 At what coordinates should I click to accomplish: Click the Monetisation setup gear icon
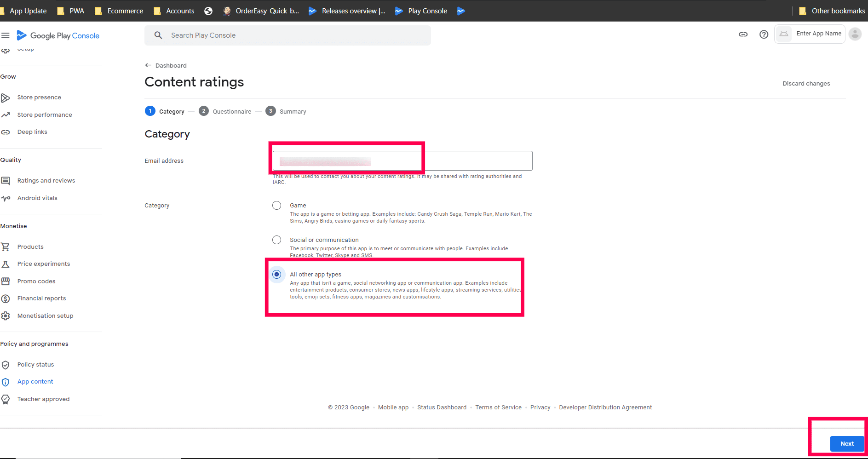[6, 316]
